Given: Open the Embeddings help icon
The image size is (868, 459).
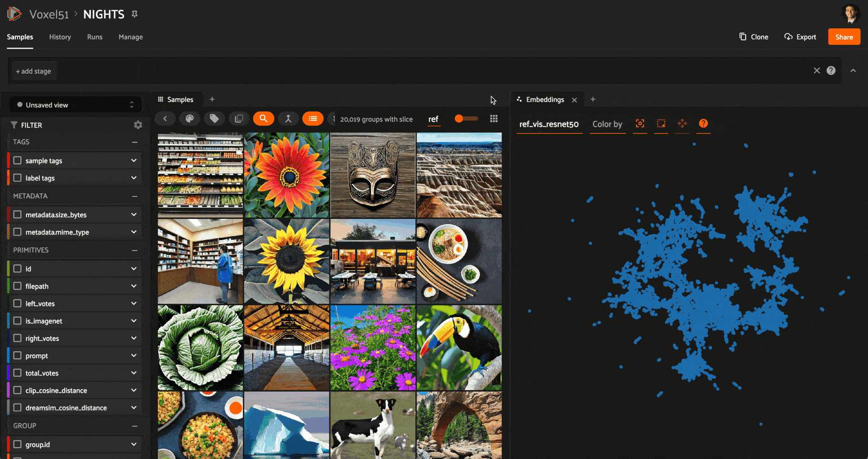Looking at the screenshot, I should pyautogui.click(x=703, y=124).
